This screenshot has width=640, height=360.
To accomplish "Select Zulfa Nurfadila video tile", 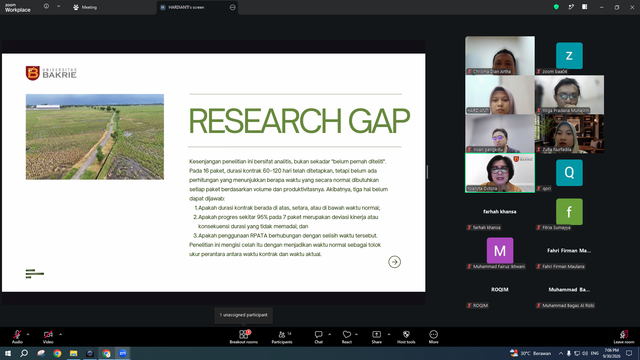I will pyautogui.click(x=569, y=133).
